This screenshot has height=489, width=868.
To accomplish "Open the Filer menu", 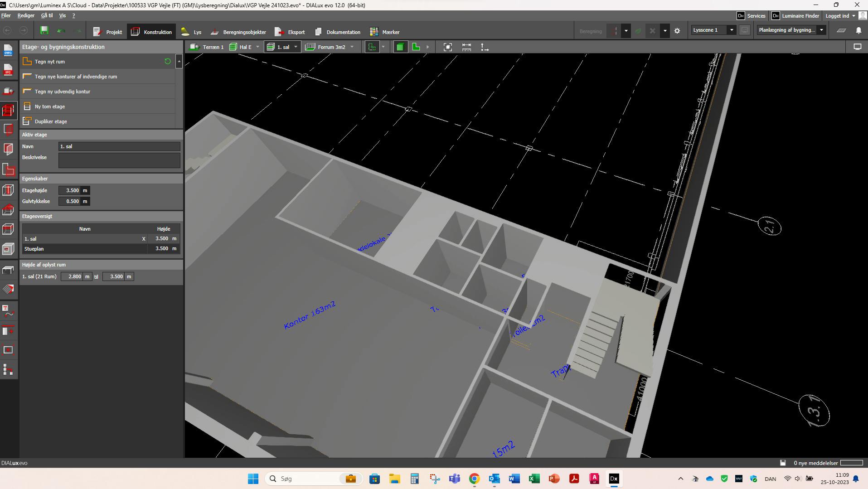I will click(6, 15).
